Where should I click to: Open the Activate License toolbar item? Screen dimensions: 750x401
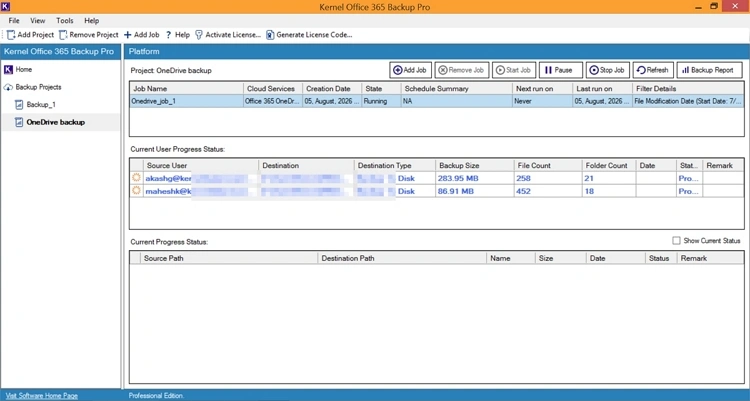pos(228,35)
